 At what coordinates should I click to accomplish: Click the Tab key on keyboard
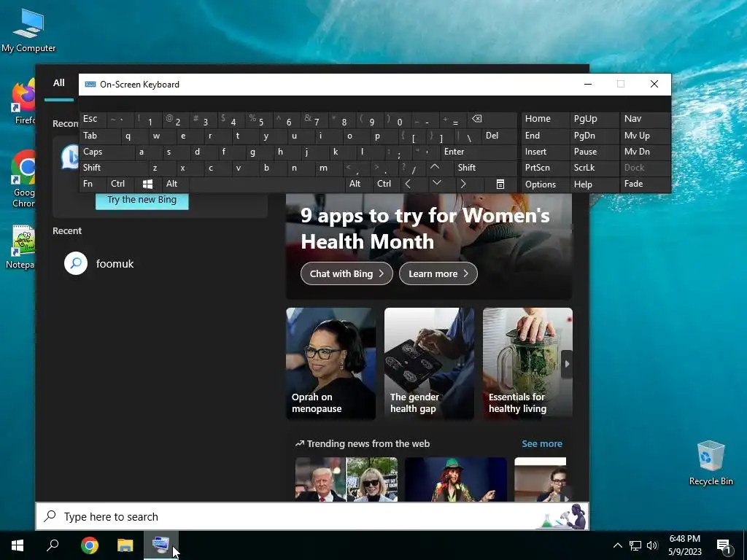tap(100, 136)
